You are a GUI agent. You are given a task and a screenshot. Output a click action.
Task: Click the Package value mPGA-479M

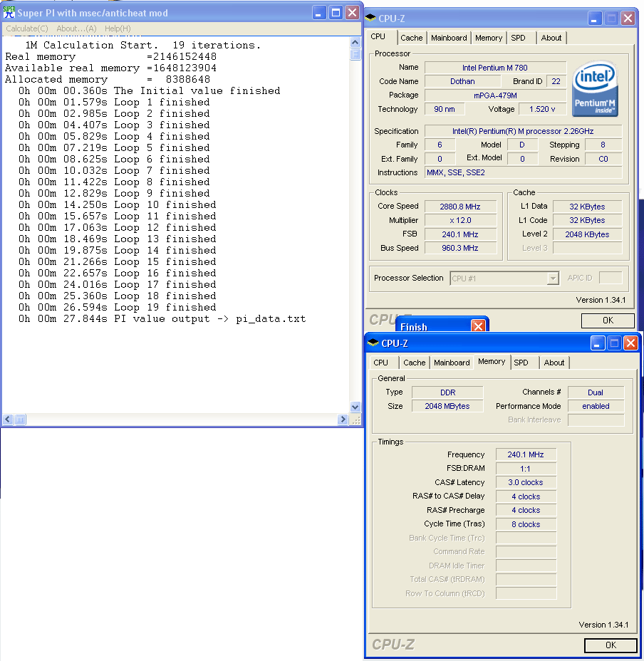(x=495, y=95)
